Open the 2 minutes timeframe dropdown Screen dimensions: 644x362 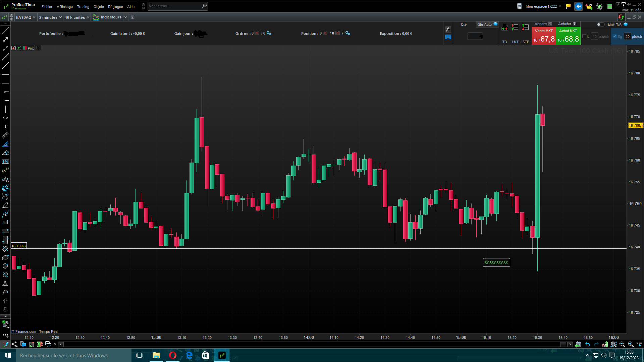coord(50,17)
